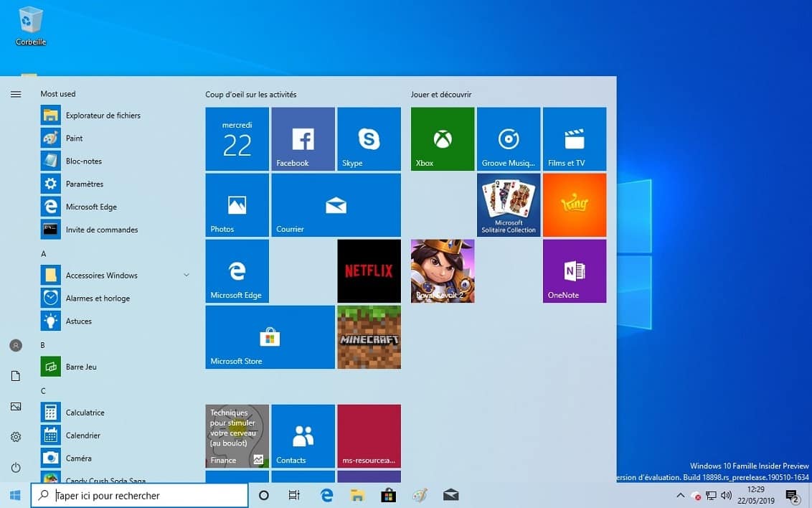Open Calendrier from the app list
This screenshot has height=508, width=812.
[115, 436]
